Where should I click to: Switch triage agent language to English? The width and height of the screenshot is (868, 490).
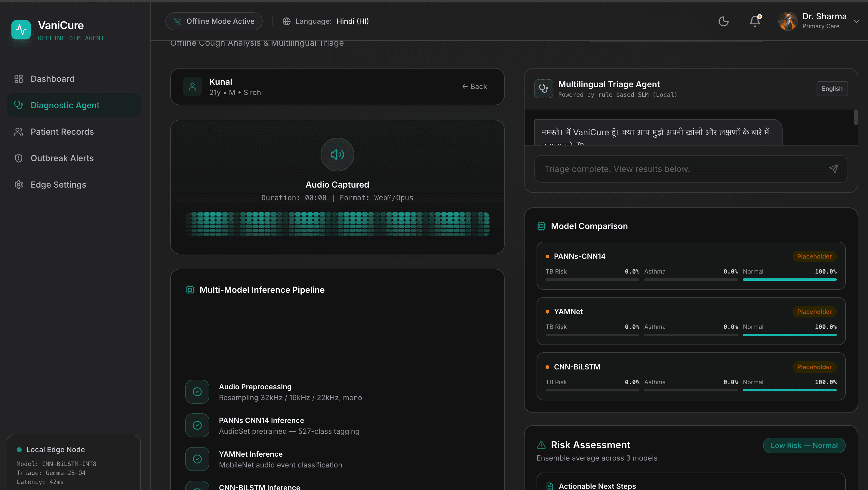832,89
